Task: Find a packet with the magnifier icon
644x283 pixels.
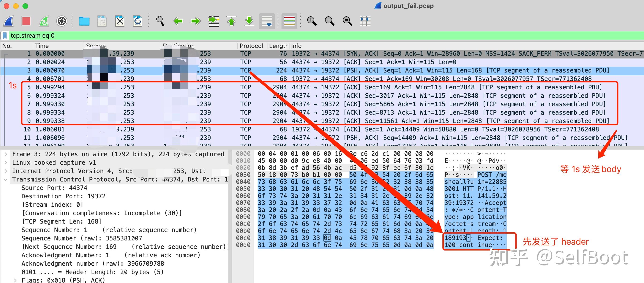Action: pos(160,21)
